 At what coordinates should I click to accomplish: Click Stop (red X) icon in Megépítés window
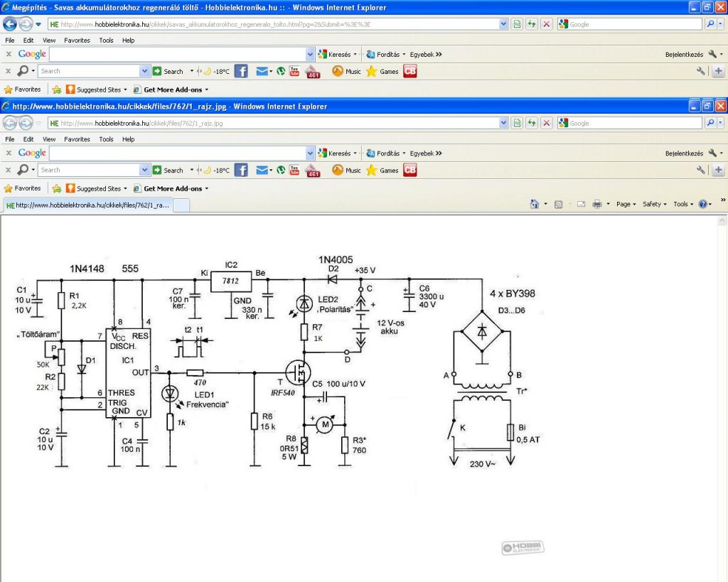(547, 24)
